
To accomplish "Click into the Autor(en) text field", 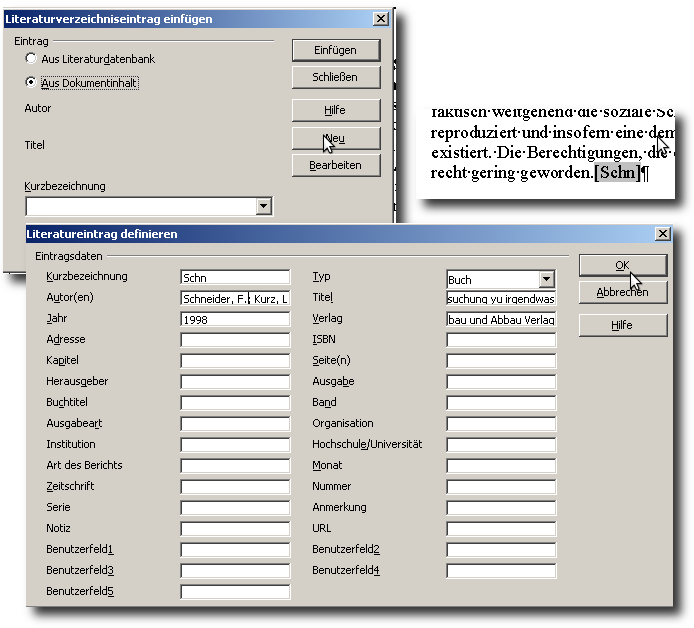I will [235, 299].
